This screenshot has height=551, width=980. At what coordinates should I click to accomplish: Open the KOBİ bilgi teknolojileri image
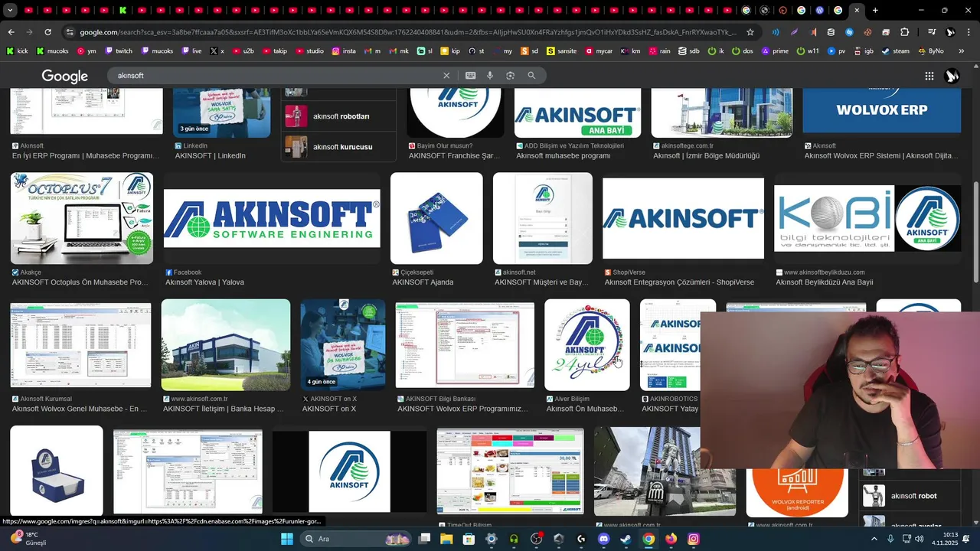click(867, 218)
